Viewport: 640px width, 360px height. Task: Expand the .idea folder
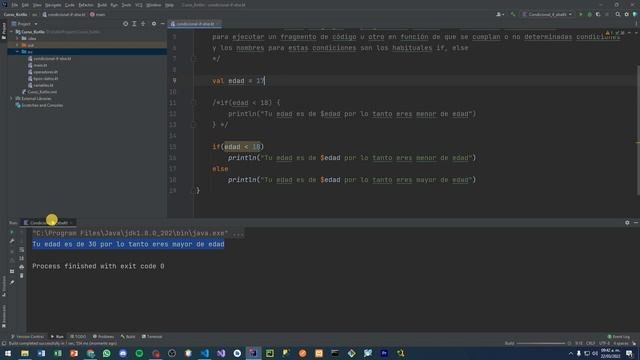(18, 38)
